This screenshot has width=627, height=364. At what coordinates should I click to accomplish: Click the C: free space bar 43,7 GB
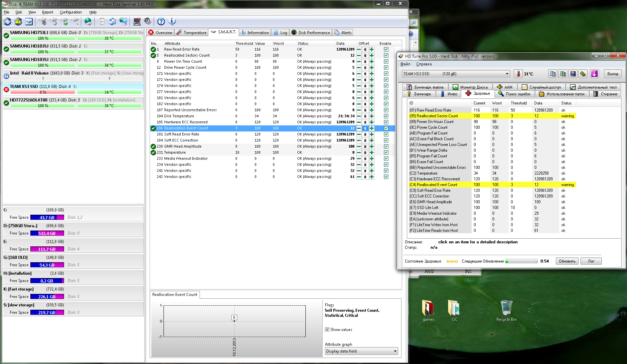[x=47, y=217]
